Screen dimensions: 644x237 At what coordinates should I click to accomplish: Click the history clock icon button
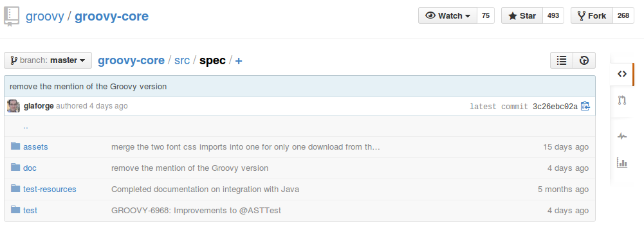(584, 60)
